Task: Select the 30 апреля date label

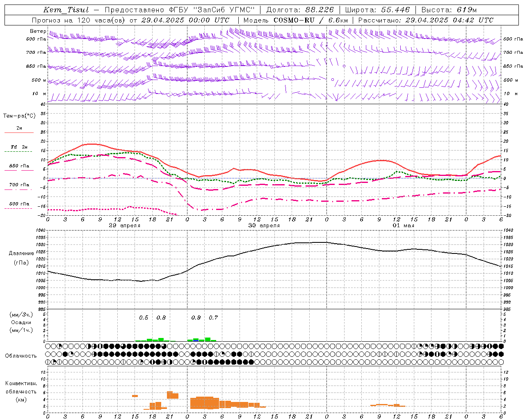Action: coord(264,225)
